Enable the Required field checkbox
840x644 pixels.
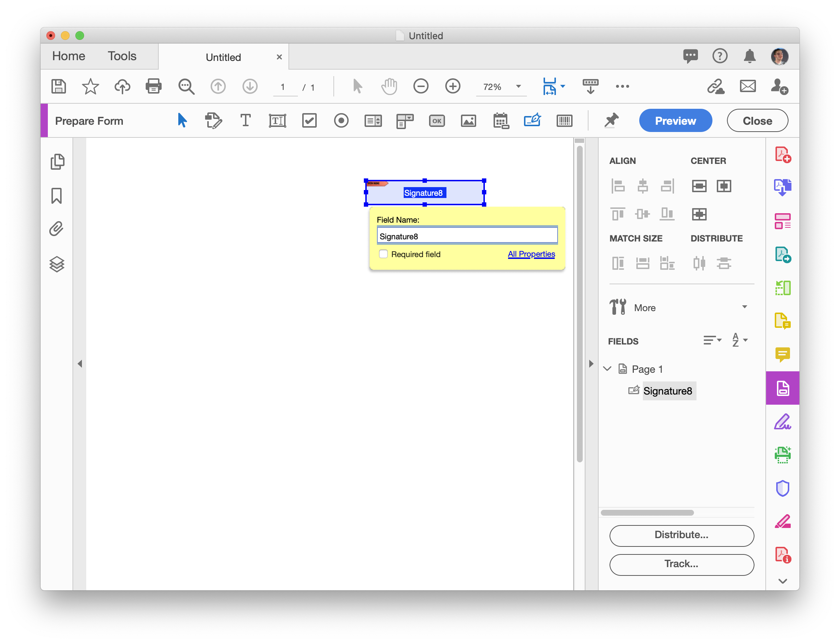tap(383, 254)
